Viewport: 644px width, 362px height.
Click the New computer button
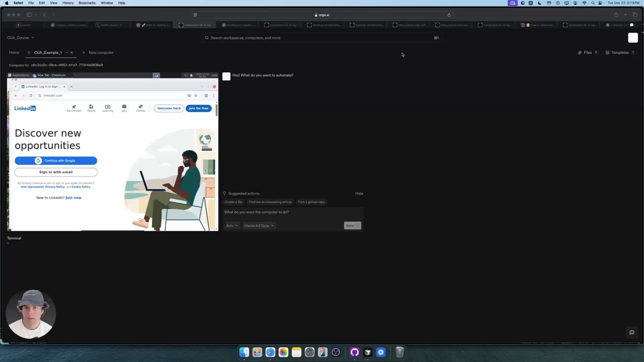click(98, 53)
